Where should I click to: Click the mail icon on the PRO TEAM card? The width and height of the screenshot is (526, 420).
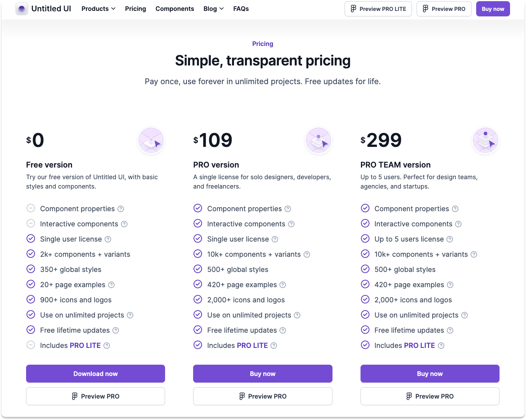485,140
